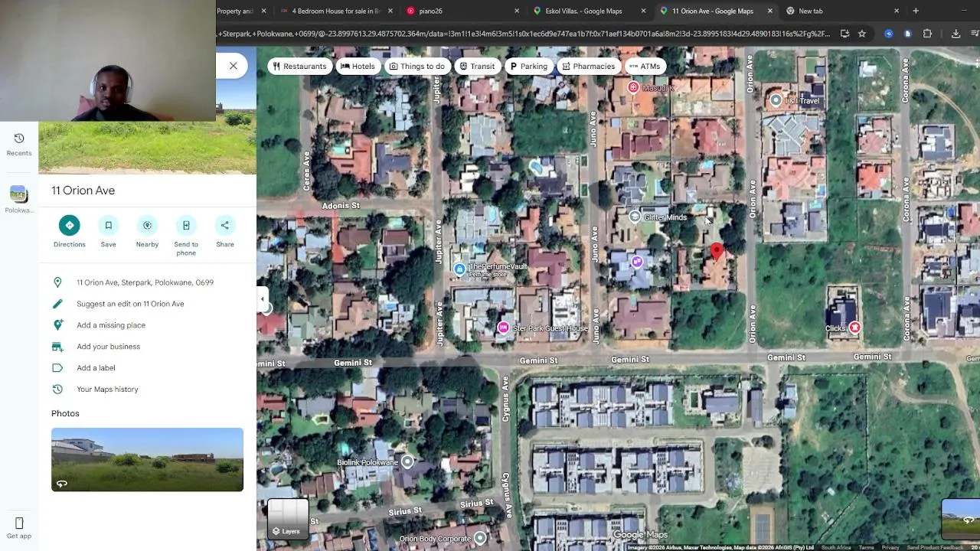Open browser Extensions puzzle icon

(927, 34)
